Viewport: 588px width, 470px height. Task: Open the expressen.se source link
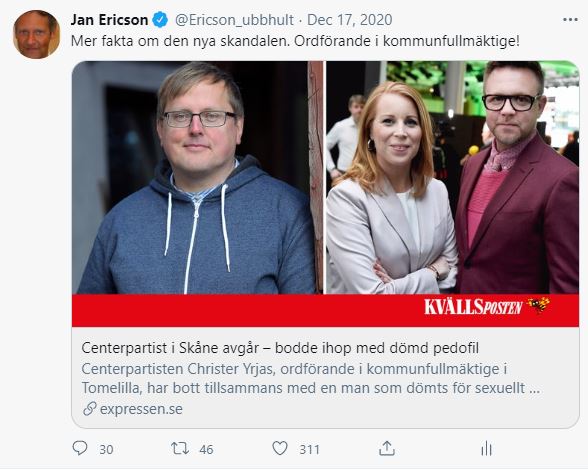tap(141, 408)
